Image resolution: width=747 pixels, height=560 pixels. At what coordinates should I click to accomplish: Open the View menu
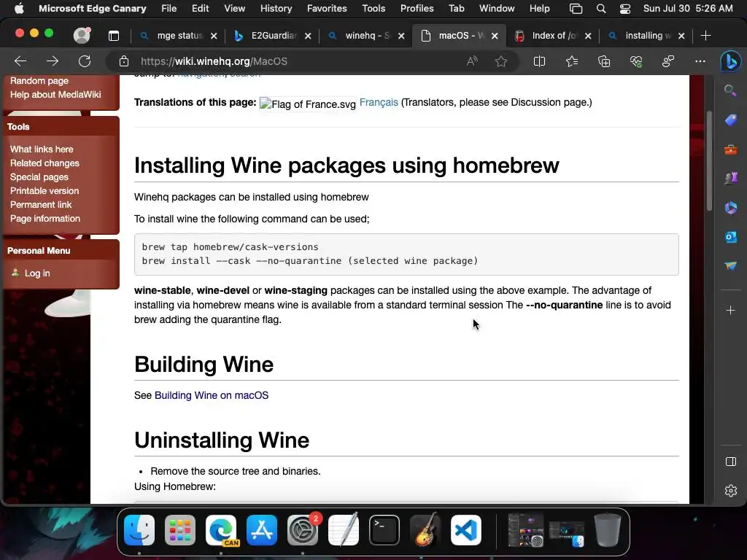[234, 8]
